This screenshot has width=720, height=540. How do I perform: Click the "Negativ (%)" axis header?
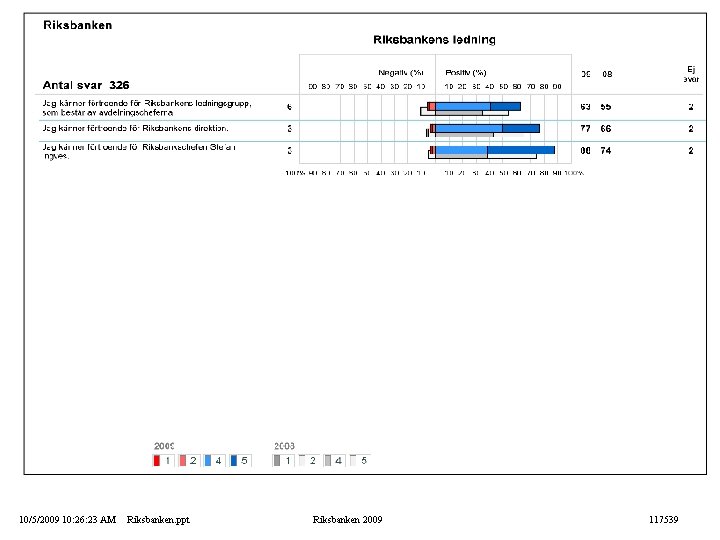pos(400,73)
